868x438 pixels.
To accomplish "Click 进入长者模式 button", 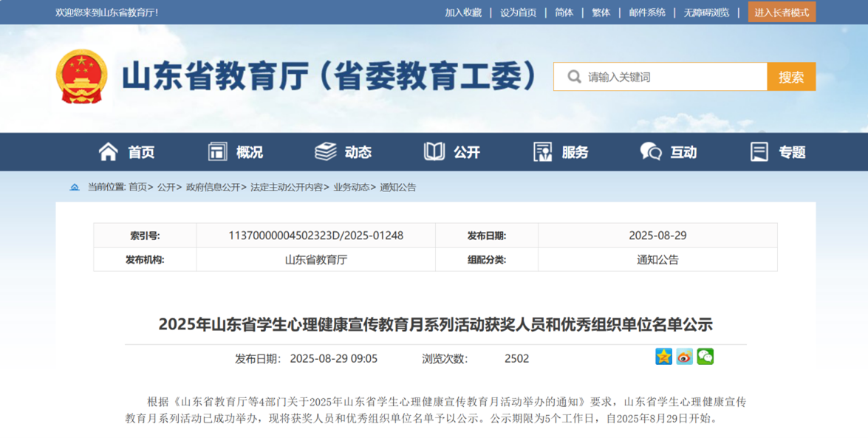I will pyautogui.click(x=782, y=12).
